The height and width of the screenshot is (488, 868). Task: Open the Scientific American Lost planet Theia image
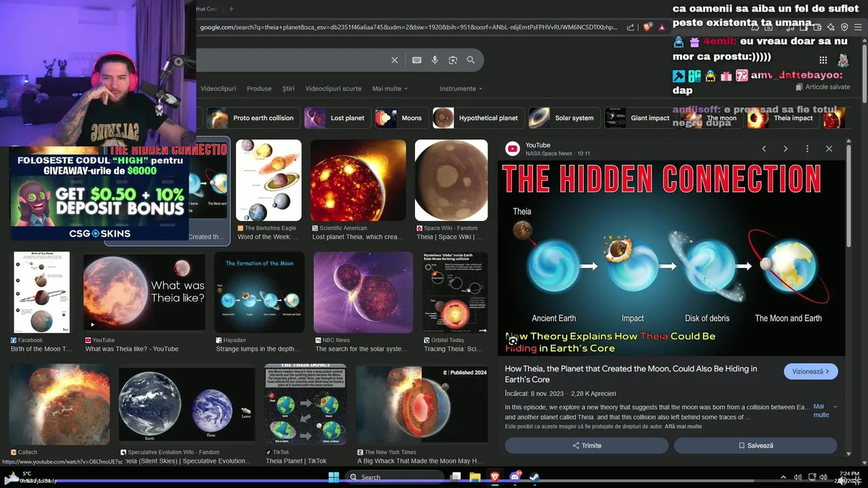pyautogui.click(x=358, y=180)
